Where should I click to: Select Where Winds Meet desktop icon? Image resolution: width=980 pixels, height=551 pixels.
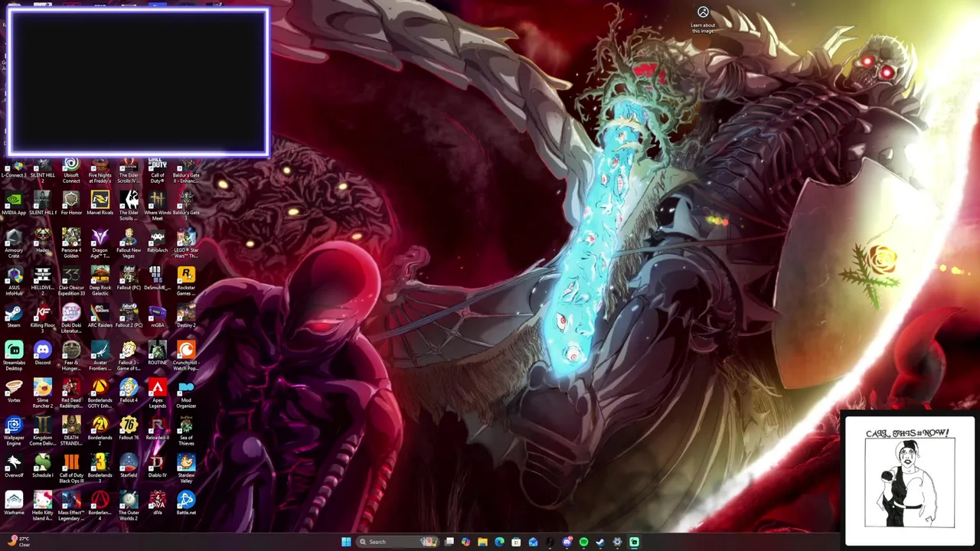click(157, 207)
